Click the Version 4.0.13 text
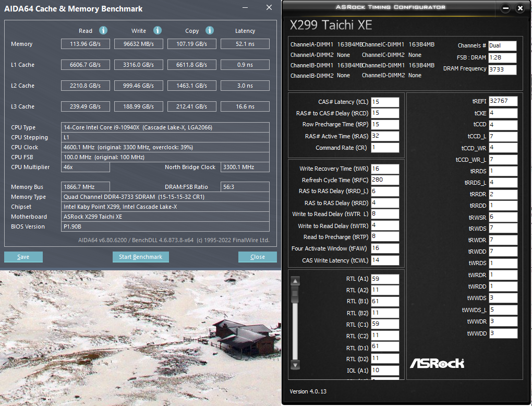 click(x=308, y=391)
